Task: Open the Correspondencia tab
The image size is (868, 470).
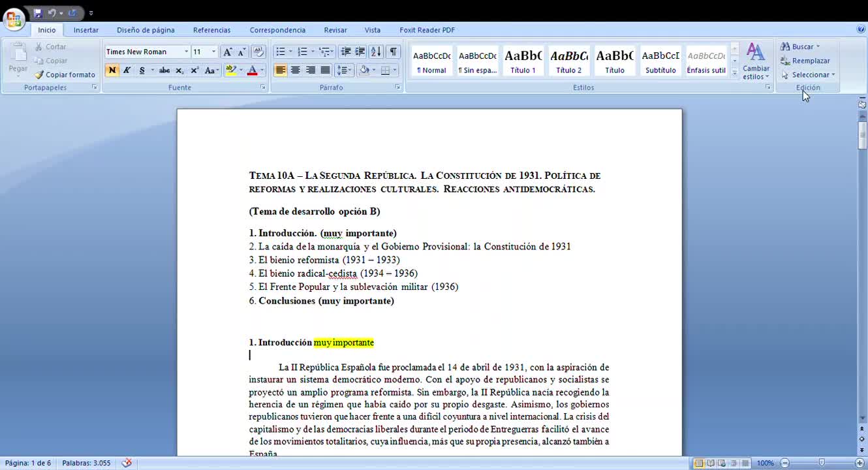Action: (277, 30)
